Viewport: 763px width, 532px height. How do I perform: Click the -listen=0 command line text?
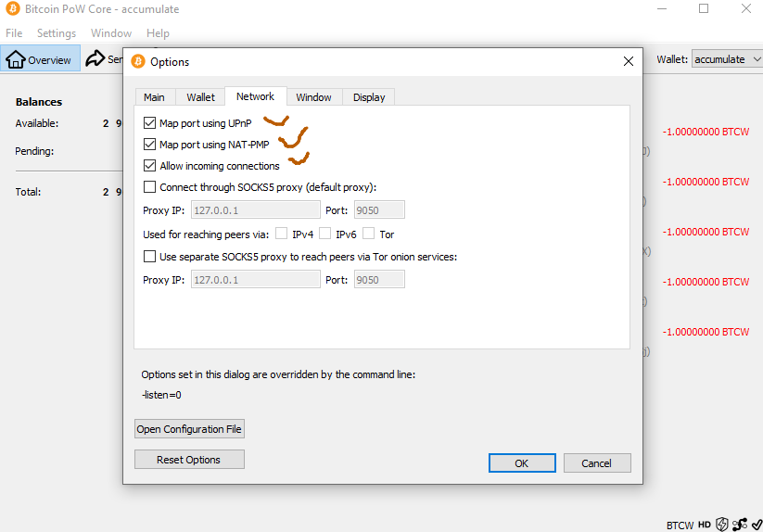(x=161, y=395)
